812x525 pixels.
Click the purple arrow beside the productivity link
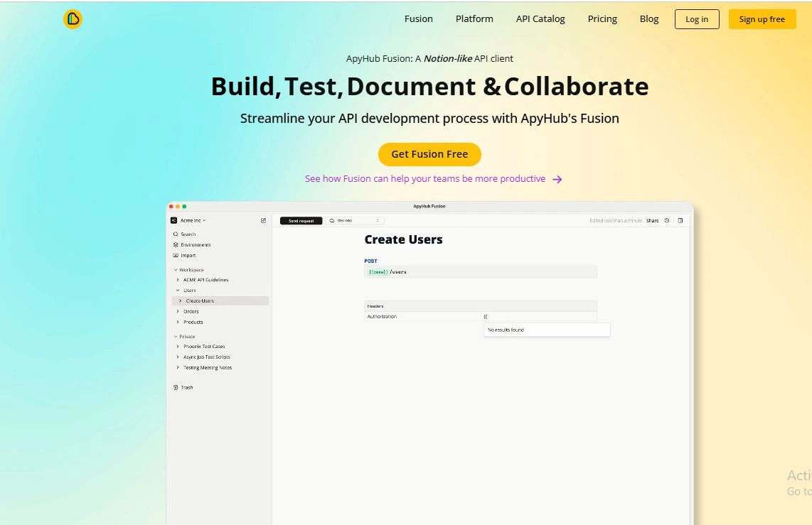pyautogui.click(x=557, y=179)
